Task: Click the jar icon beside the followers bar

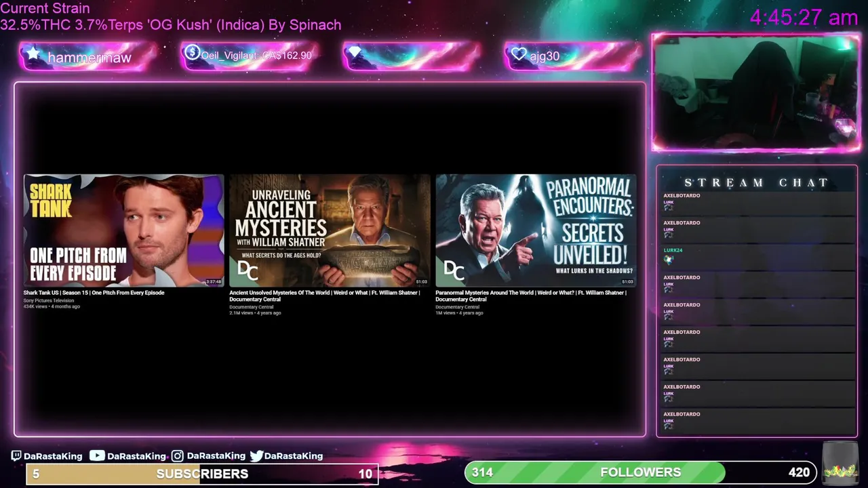Action: [x=840, y=464]
